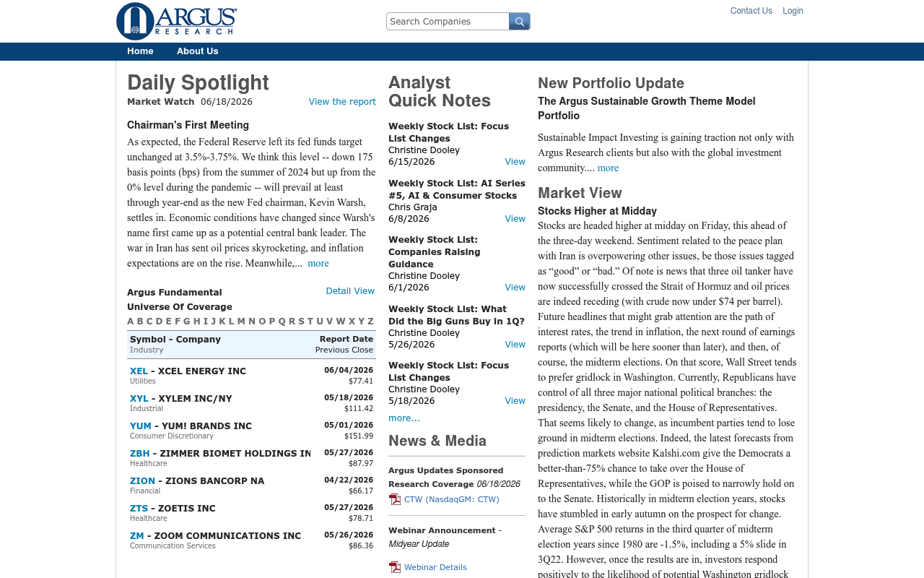Screen dimensions: 924x578
Task: Click the 04/22/2026 report date
Action: click(x=349, y=480)
